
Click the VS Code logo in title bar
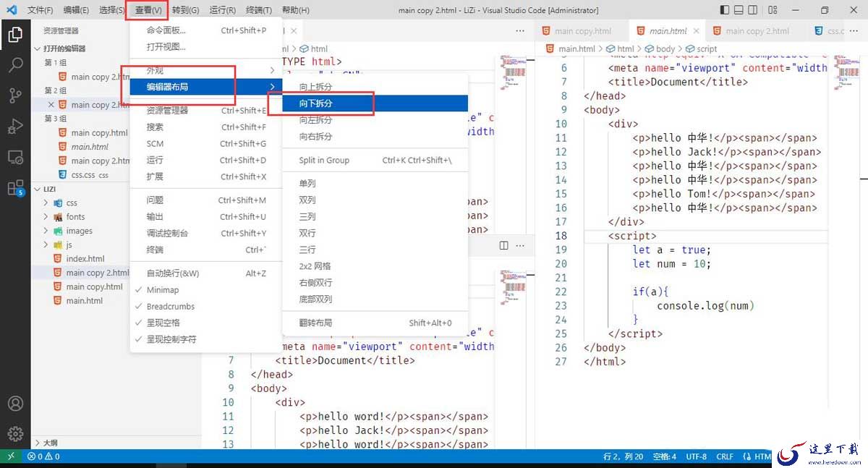(x=11, y=10)
